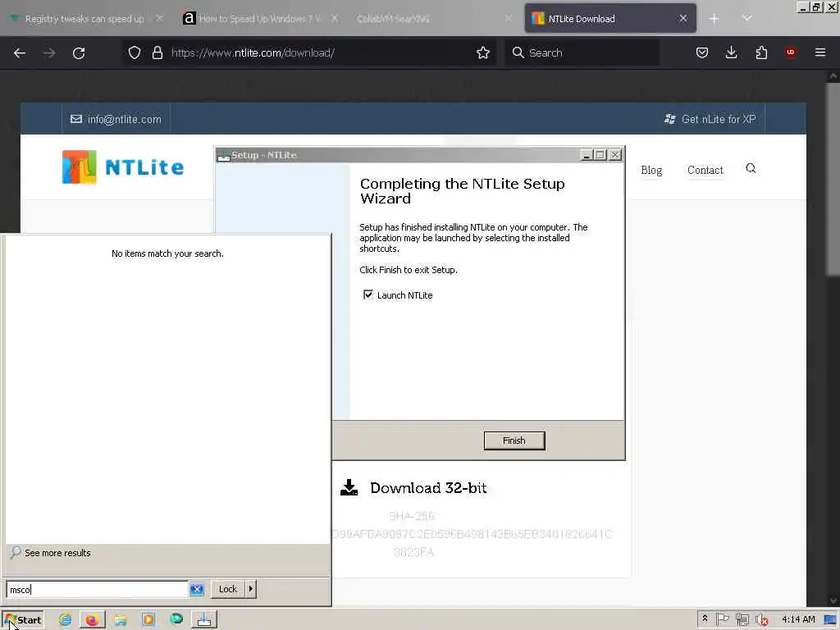Close the NTLite Download tab
This screenshot has height=630, width=840.
tap(683, 19)
